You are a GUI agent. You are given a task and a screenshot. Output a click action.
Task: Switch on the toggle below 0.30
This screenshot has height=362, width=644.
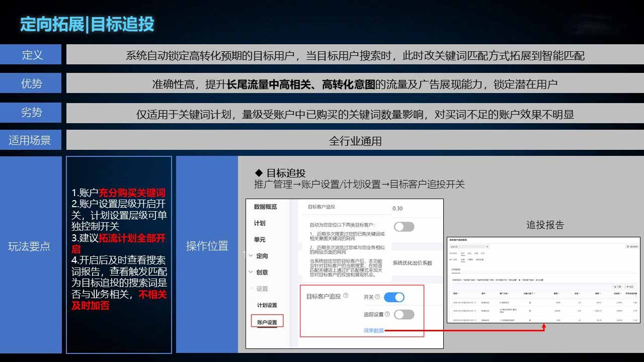(404, 226)
